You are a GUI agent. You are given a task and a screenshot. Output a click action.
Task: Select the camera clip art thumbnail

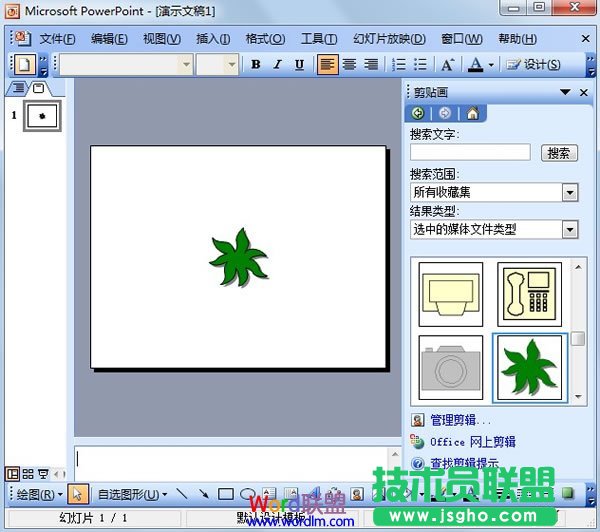point(451,367)
